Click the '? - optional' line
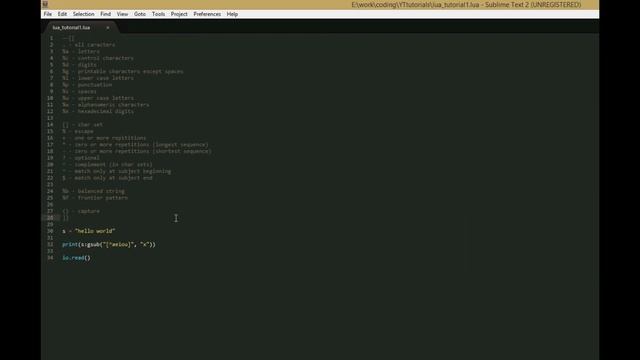The image size is (640, 360). (81, 158)
